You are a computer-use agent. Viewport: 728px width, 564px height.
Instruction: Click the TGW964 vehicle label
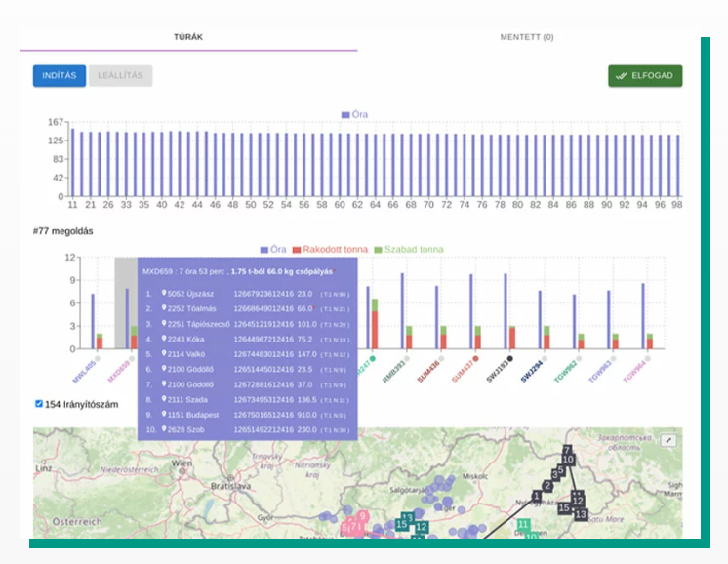[634, 372]
